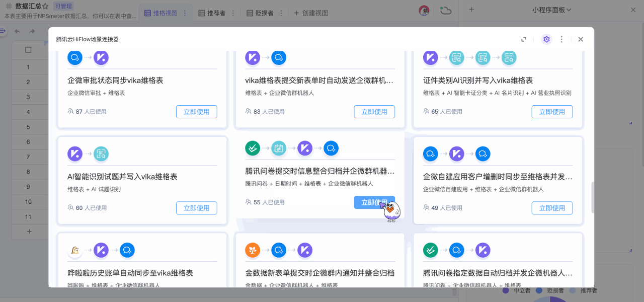This screenshot has height=302, width=644.
Task: Click the plus icon left of 小程序面板
Action: [x=471, y=10]
